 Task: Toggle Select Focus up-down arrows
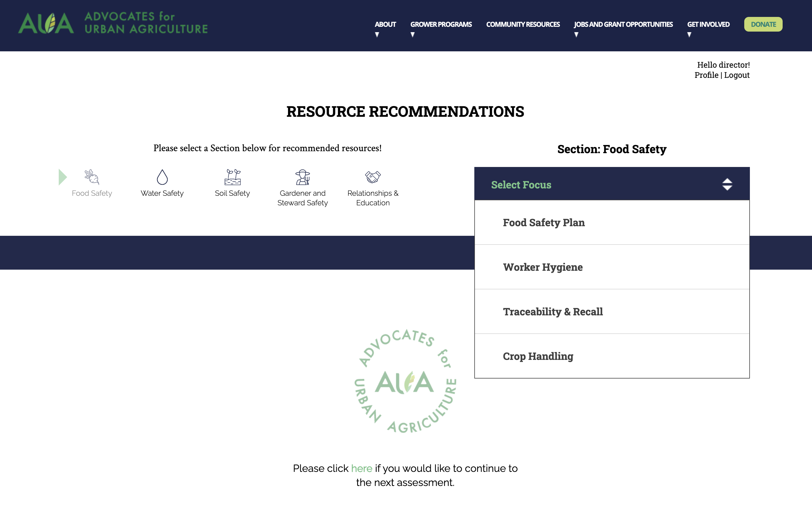pyautogui.click(x=727, y=184)
